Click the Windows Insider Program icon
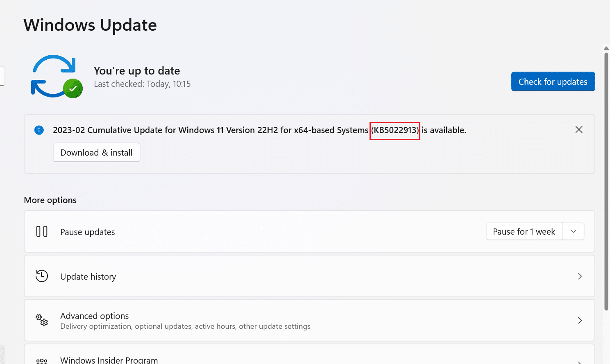This screenshot has width=610, height=364. click(x=42, y=361)
